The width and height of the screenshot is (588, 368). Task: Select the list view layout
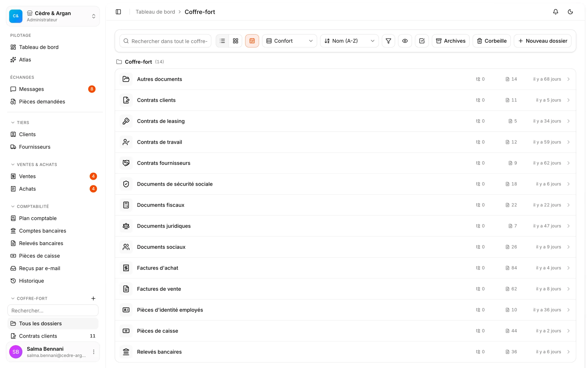[x=222, y=41]
